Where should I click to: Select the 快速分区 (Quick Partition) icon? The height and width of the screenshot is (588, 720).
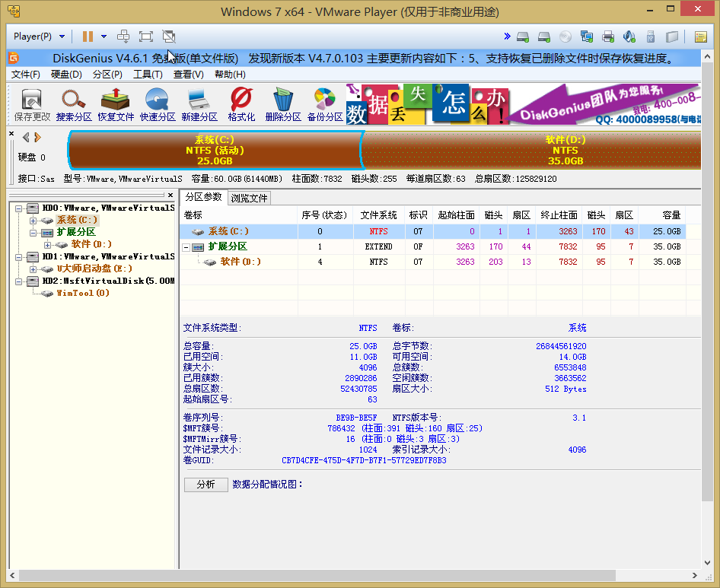click(158, 104)
